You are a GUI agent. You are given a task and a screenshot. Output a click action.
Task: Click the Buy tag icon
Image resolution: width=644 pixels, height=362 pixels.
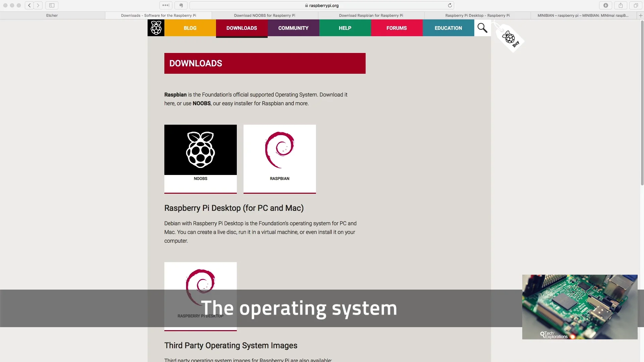pyautogui.click(x=510, y=38)
